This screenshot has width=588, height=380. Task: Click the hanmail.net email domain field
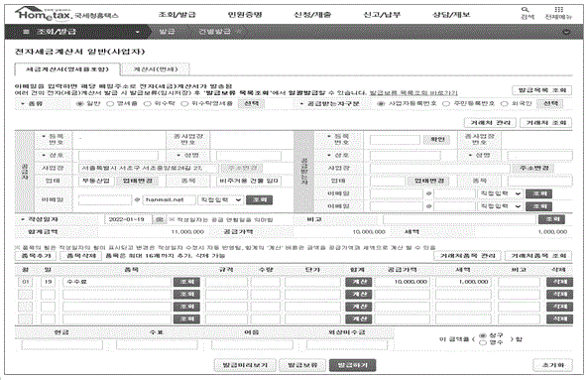tap(170, 200)
